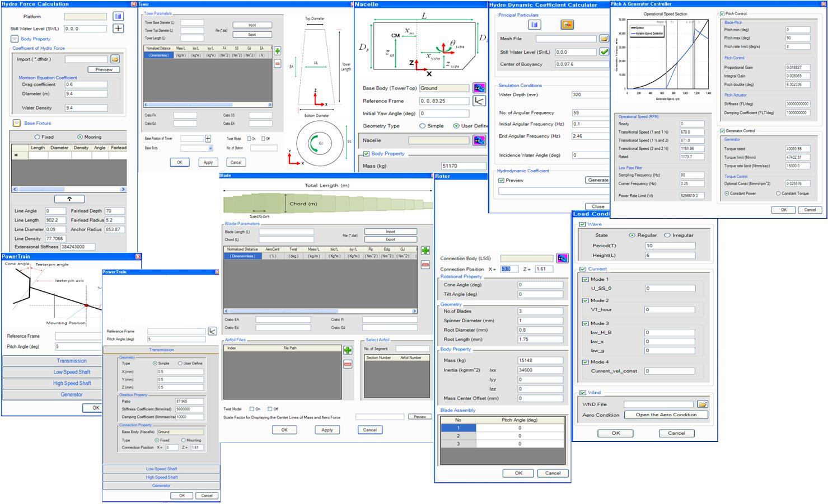The image size is (828, 504).
Task: Click the Preview button in Hydro Force Calculation
Action: click(104, 69)
